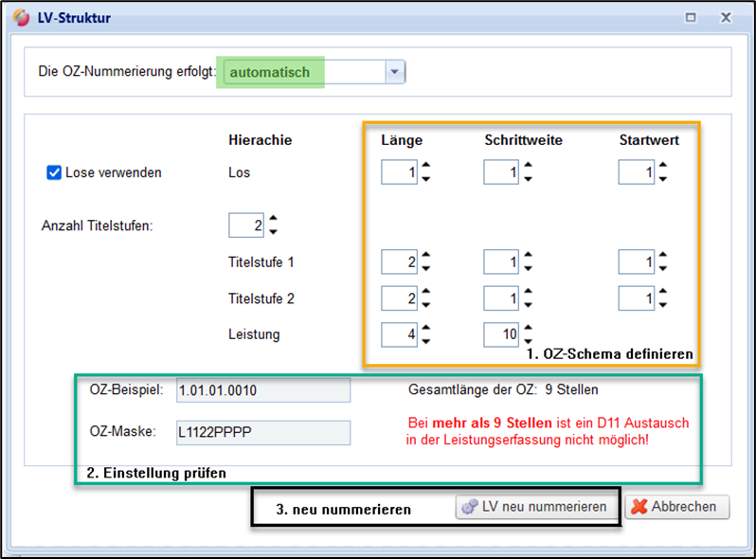Open the OZ-Nummerierung dropdown arrow

395,72
